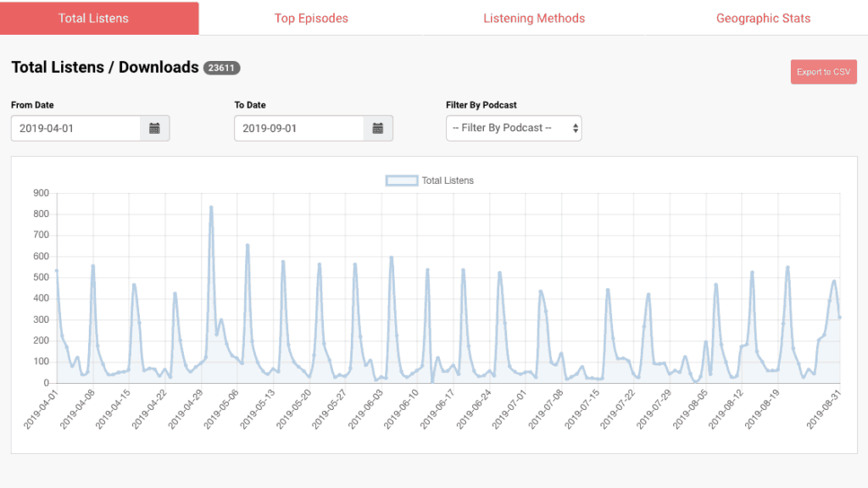Click the Filter By Podcast label above the dropdown
868x488 pixels.
[x=481, y=104]
